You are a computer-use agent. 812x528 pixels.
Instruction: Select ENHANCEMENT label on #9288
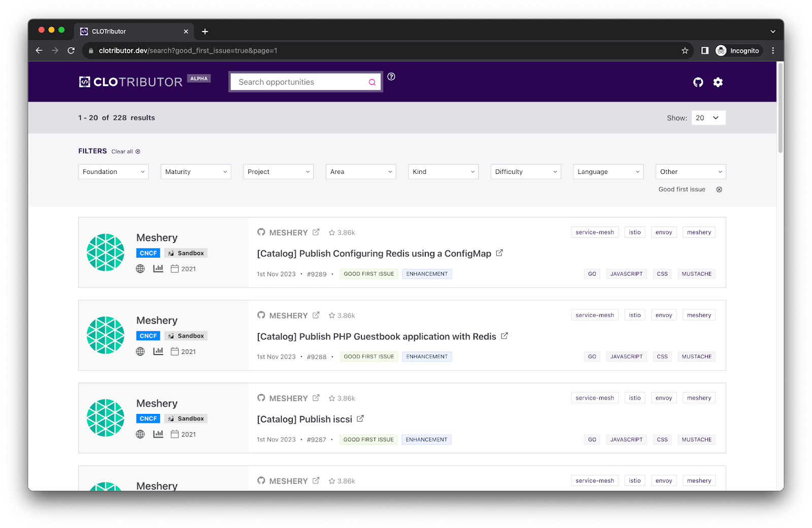click(x=427, y=357)
